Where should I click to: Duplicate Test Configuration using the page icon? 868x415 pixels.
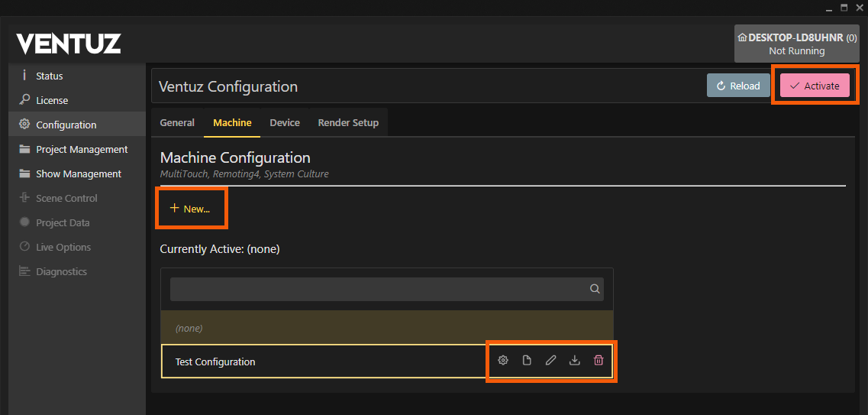(x=527, y=361)
